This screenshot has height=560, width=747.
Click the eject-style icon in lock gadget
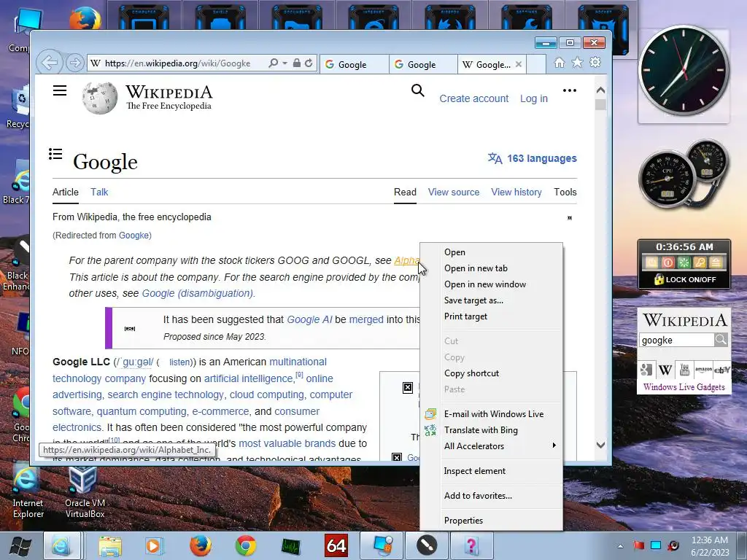click(x=716, y=262)
